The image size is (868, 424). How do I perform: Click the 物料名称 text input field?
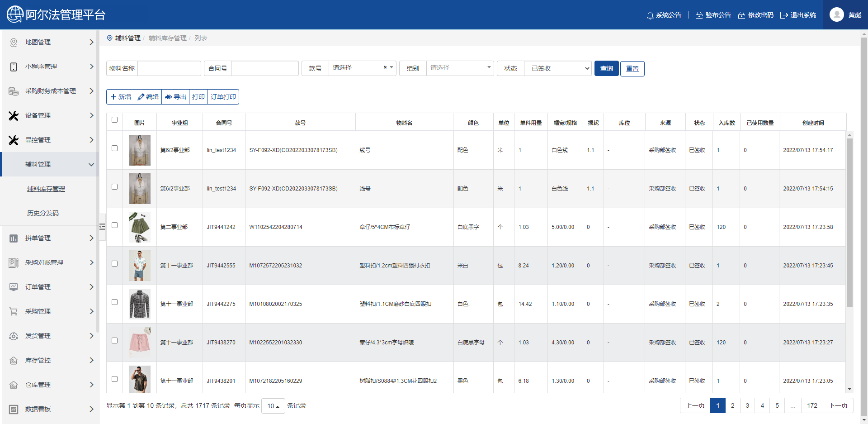point(169,68)
